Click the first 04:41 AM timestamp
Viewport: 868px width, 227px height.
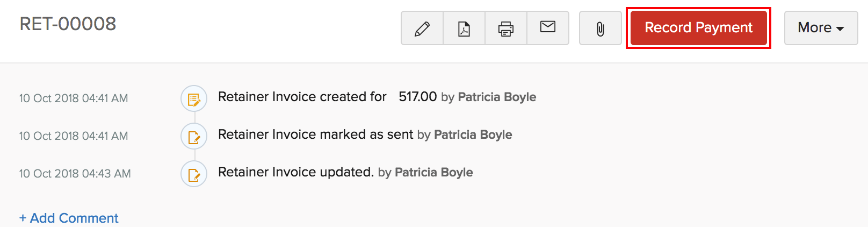tap(74, 98)
